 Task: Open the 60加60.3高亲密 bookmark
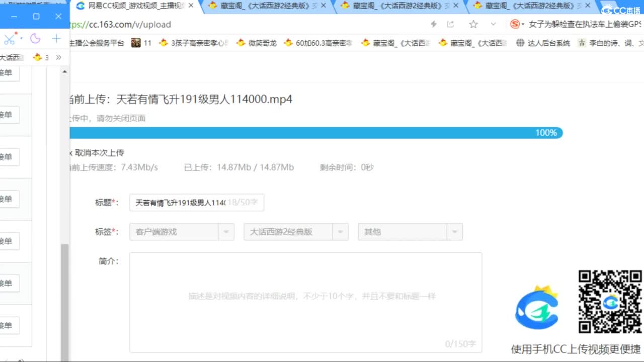[318, 43]
